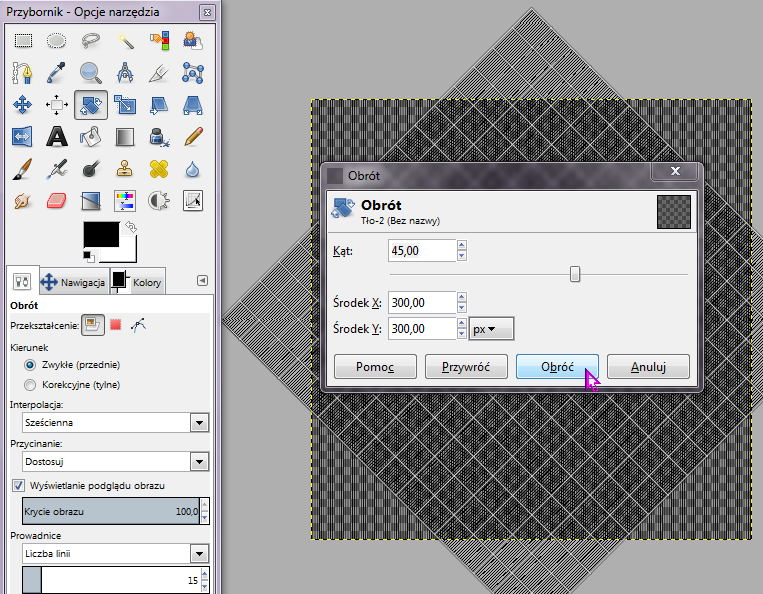
Task: Click the Obróć button
Action: pyautogui.click(x=557, y=367)
